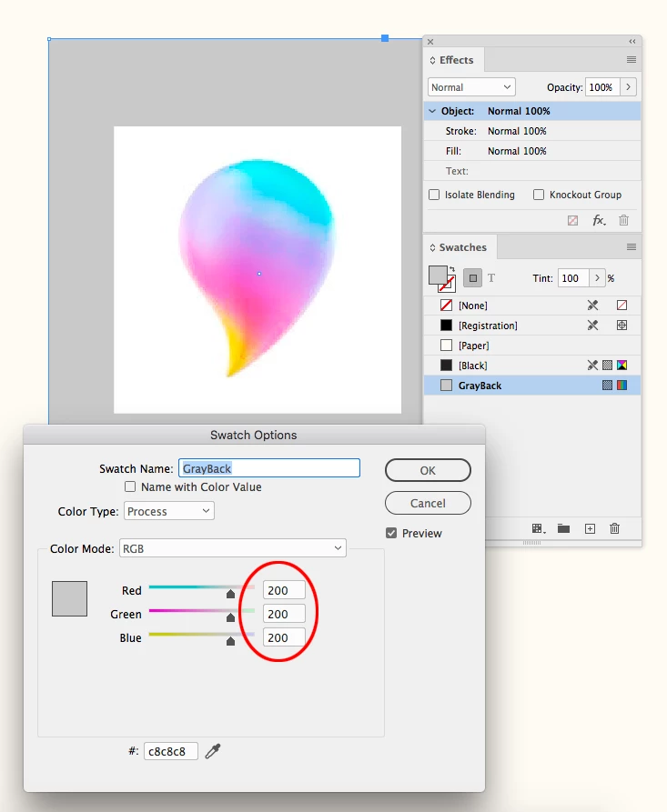Click the new color group folder icon
Viewport: 667px width, 812px height.
coord(563,528)
